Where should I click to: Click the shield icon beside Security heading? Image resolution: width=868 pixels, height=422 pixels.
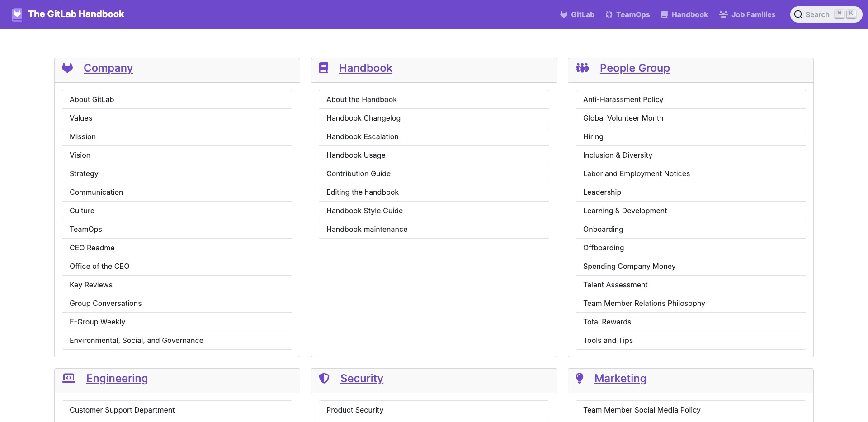[324, 378]
